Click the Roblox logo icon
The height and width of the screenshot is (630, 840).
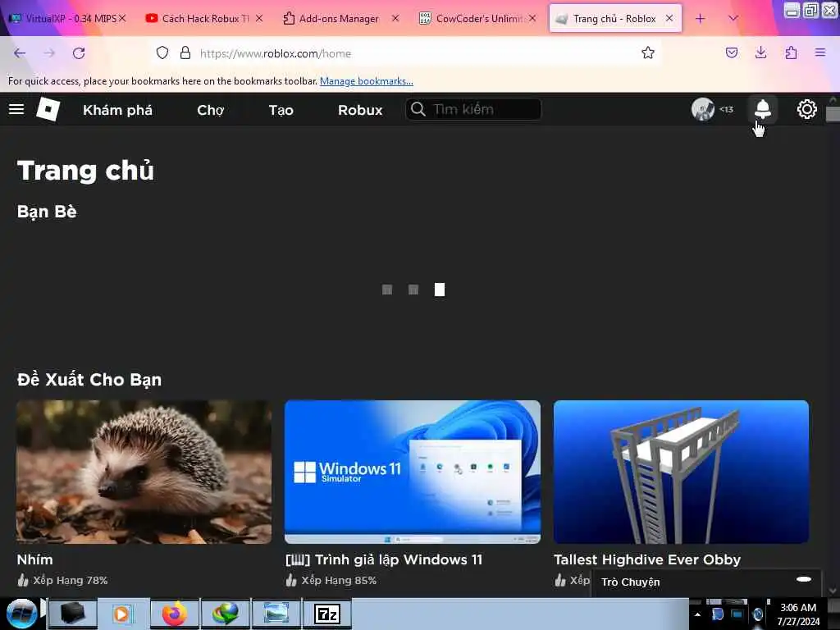[48, 109]
